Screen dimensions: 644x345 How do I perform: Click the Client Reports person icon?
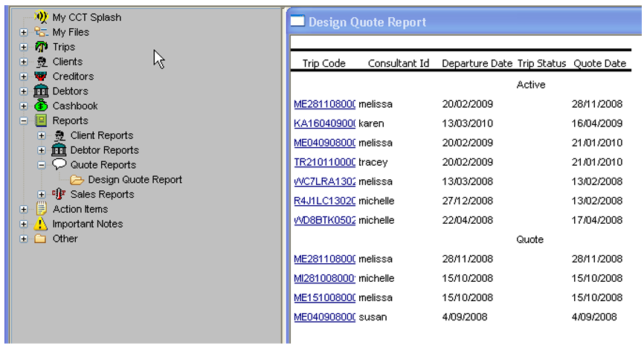click(x=59, y=135)
